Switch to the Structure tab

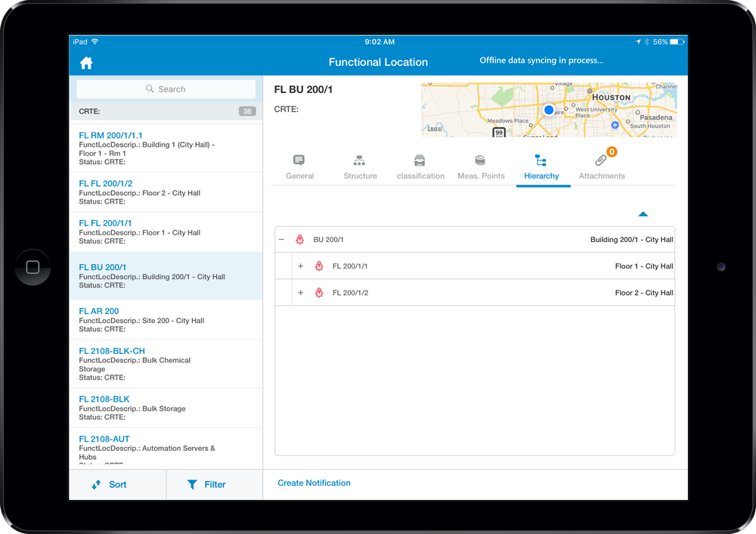coord(360,167)
